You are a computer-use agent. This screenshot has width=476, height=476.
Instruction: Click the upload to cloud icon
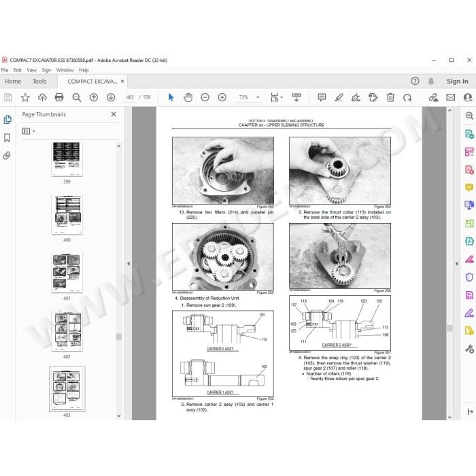click(x=42, y=97)
